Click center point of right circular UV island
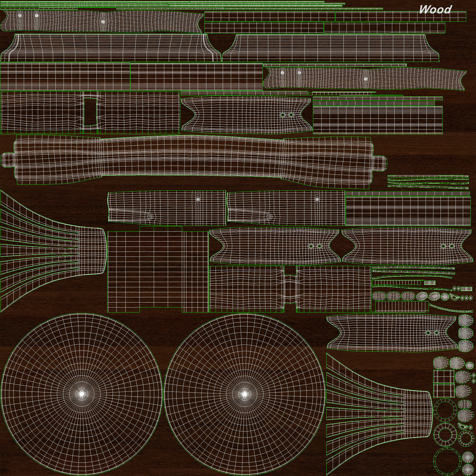This screenshot has height=476, width=476. click(x=244, y=394)
